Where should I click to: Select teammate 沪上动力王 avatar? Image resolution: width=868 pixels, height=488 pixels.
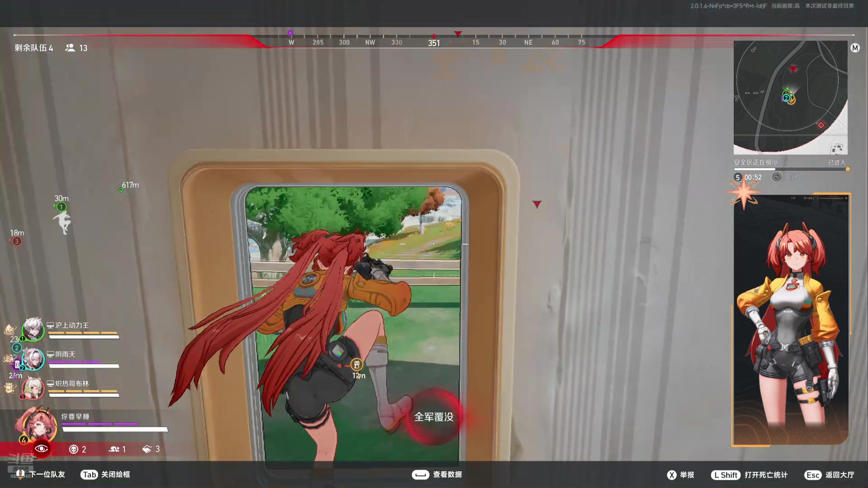[33, 329]
